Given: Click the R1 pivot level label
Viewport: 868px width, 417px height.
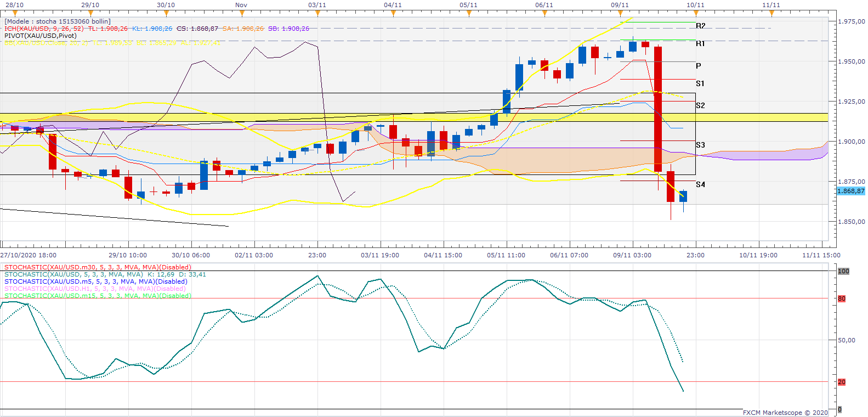Looking at the screenshot, I should 700,43.
